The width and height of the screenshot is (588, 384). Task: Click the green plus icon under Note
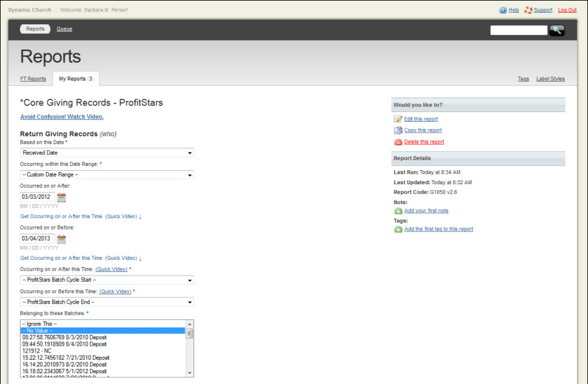point(398,211)
